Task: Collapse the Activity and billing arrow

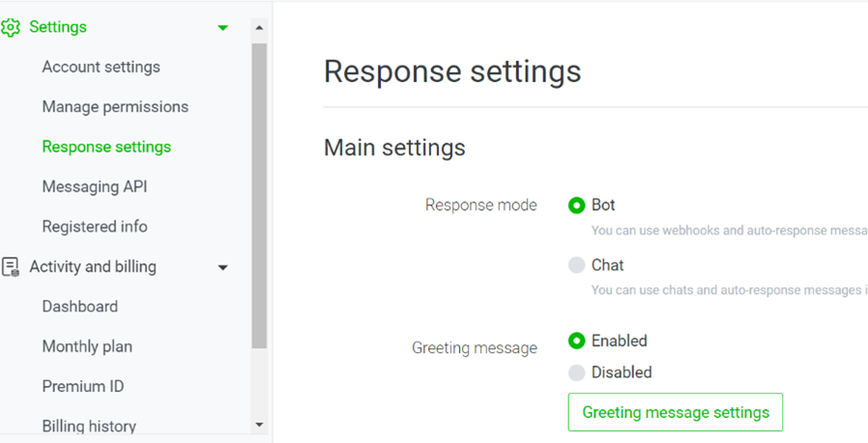Action: [x=223, y=267]
